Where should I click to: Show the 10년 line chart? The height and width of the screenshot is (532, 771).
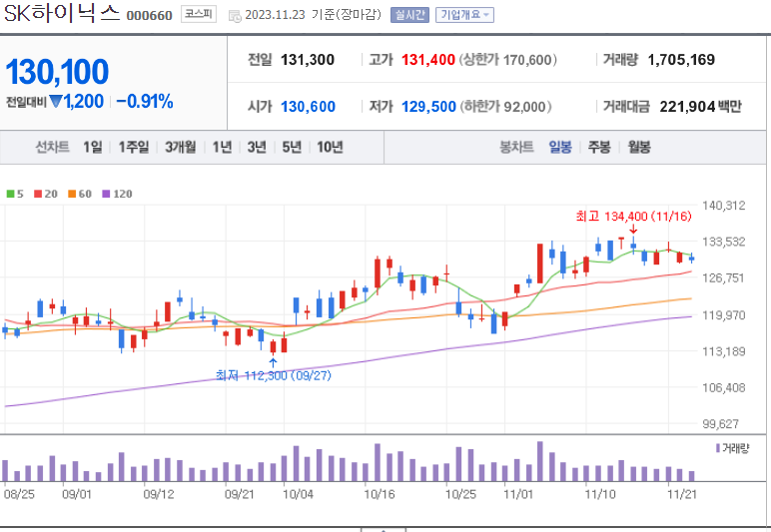tap(330, 147)
